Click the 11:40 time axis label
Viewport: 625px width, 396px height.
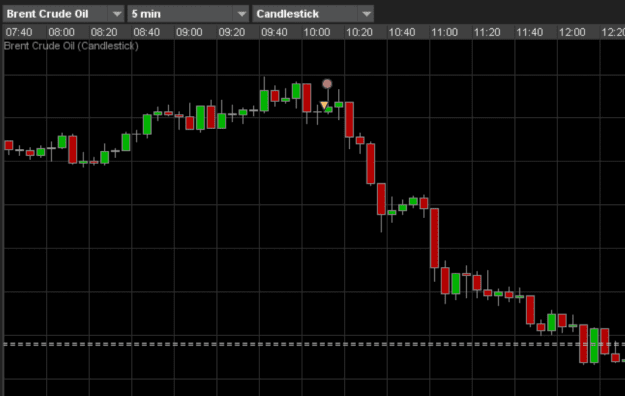pos(529,32)
